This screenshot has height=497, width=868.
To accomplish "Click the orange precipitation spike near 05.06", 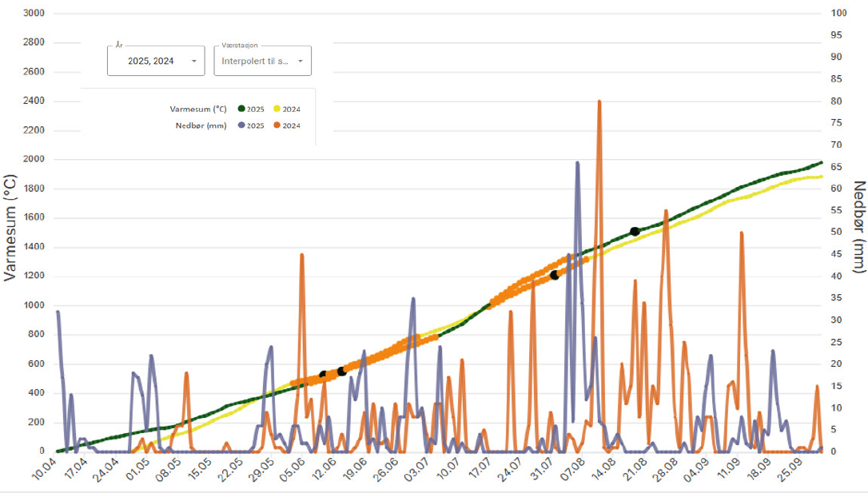I will pos(301,255).
